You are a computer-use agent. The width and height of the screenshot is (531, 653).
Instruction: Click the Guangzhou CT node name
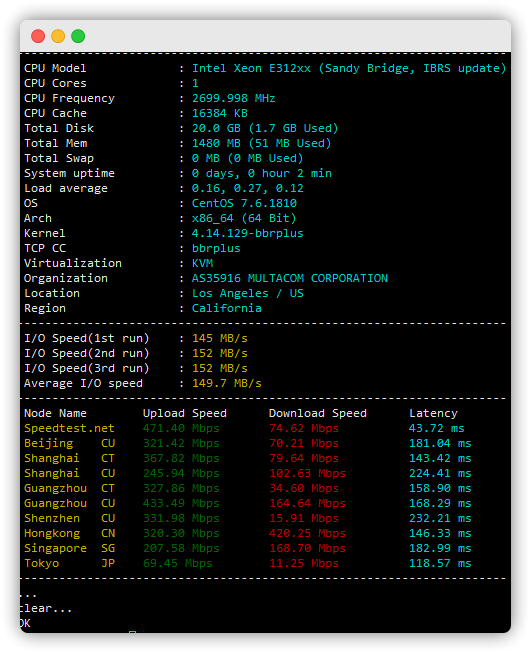[69, 488]
